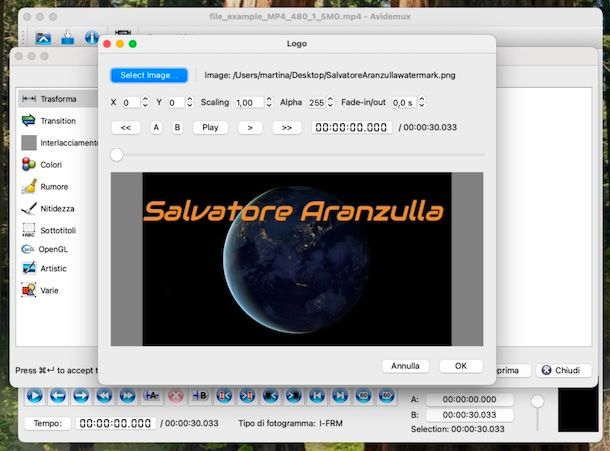610x451 pixels.
Task: Click the single > button in Logo dialog
Action: (250, 127)
